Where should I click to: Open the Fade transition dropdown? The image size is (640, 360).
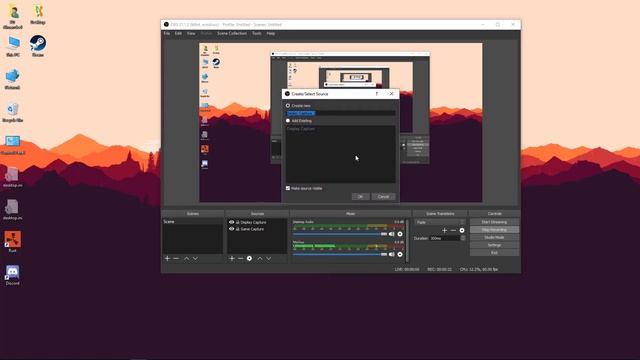click(x=440, y=222)
